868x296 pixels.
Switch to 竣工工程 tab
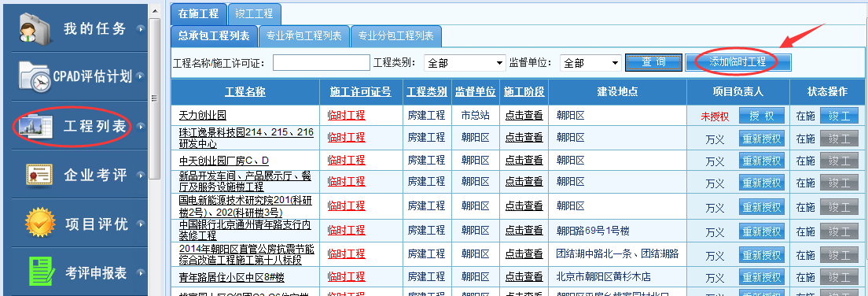[x=254, y=14]
